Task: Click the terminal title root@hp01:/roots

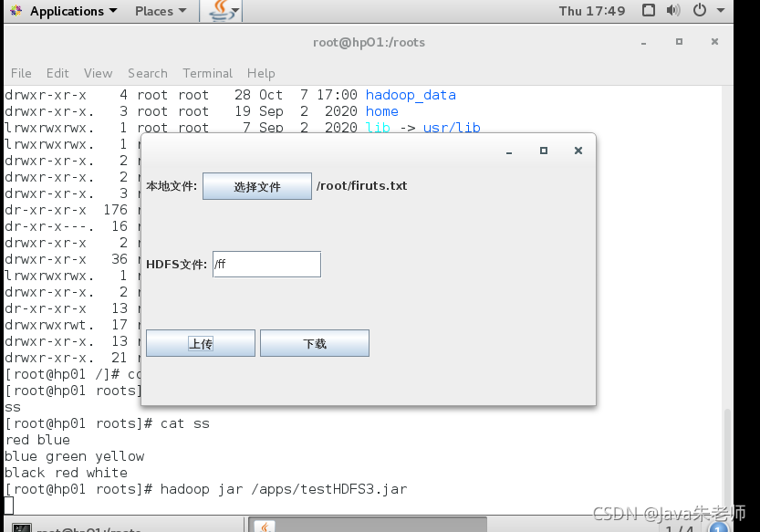Action: click(x=369, y=42)
